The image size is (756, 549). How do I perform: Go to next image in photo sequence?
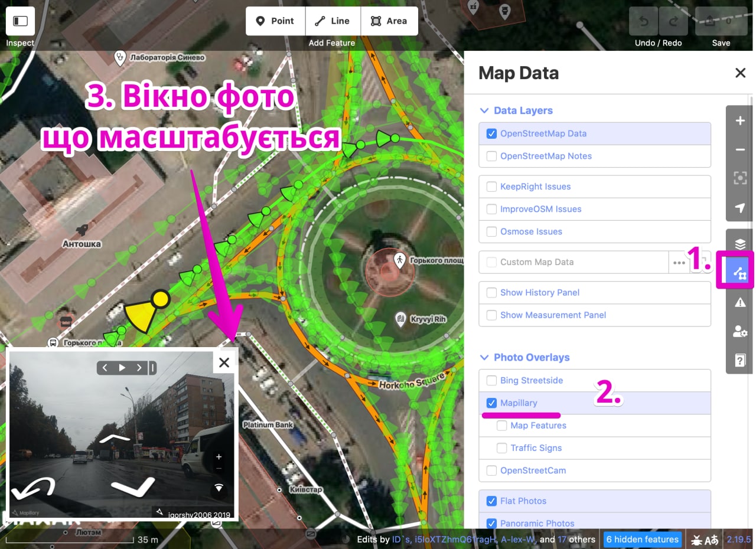[139, 368]
